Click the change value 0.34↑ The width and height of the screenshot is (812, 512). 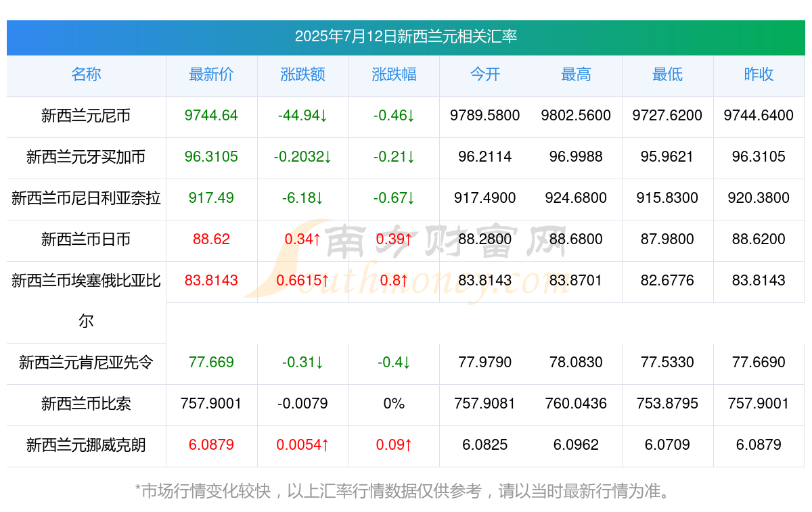[302, 239]
